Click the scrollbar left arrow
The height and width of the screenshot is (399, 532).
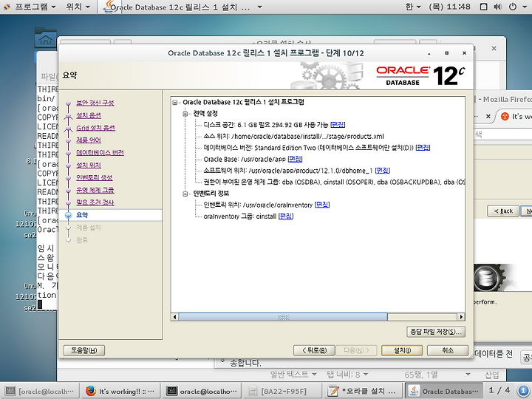(174, 317)
